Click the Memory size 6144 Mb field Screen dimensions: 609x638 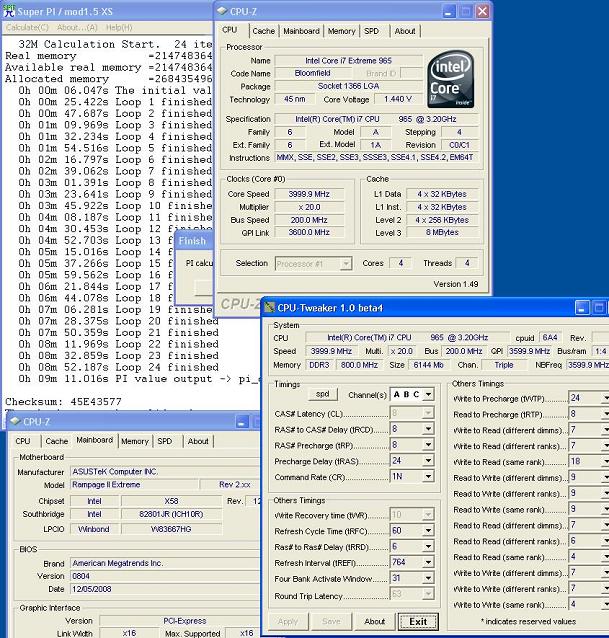pyautogui.click(x=428, y=365)
